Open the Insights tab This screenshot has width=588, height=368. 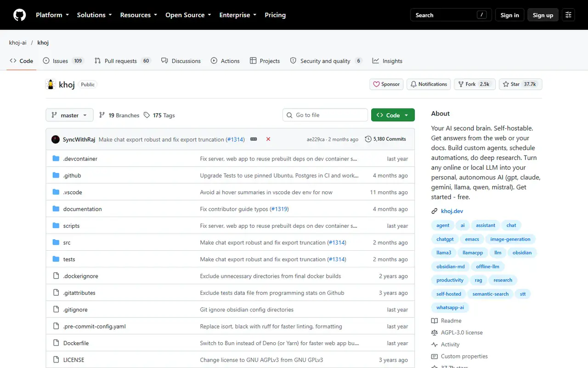coord(387,61)
